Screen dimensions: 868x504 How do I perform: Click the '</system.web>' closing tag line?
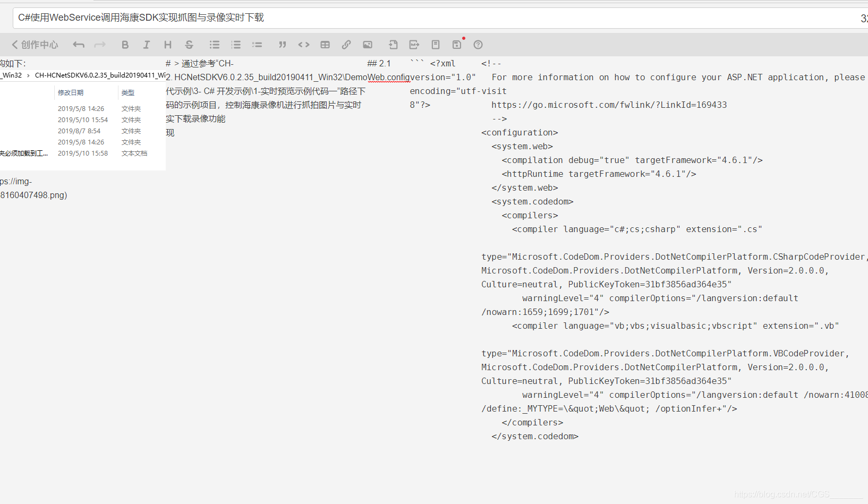pos(525,188)
